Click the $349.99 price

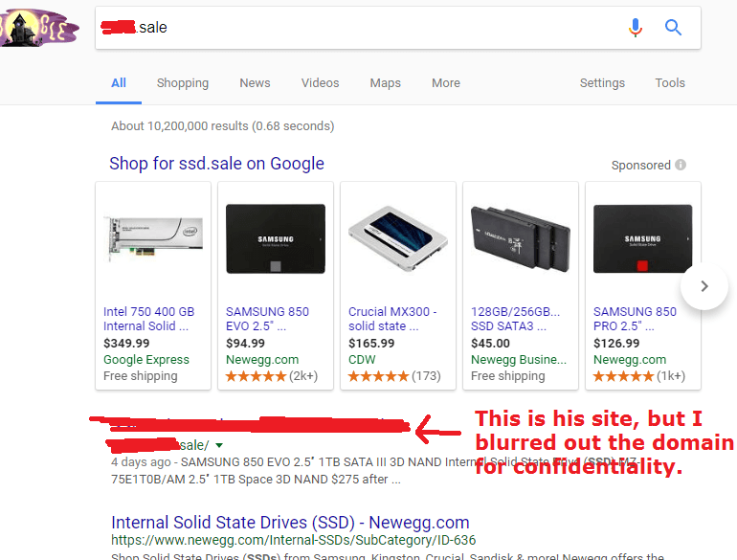click(126, 344)
